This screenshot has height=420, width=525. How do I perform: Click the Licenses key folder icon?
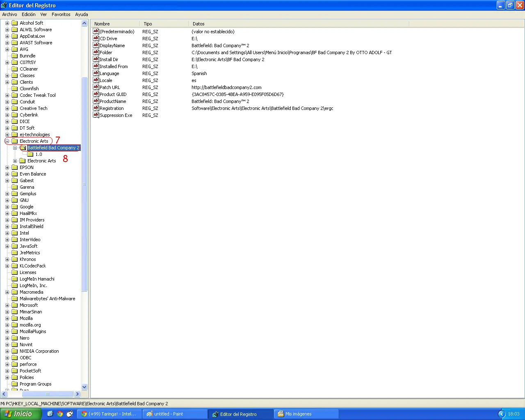click(x=15, y=272)
